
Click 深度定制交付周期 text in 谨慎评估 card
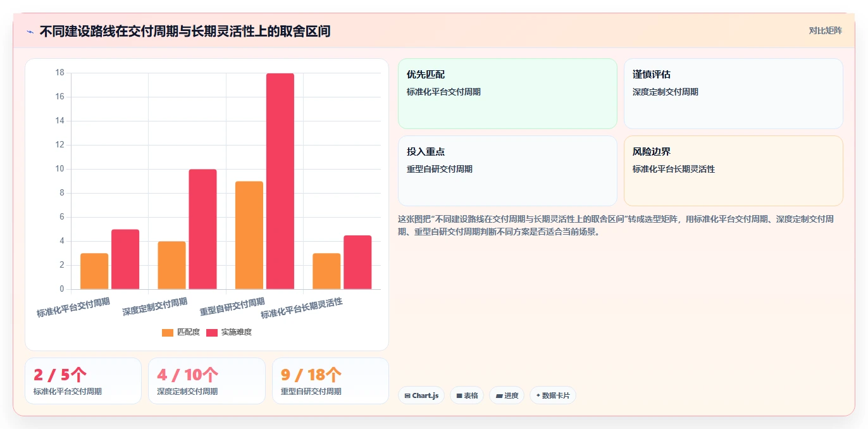click(666, 92)
